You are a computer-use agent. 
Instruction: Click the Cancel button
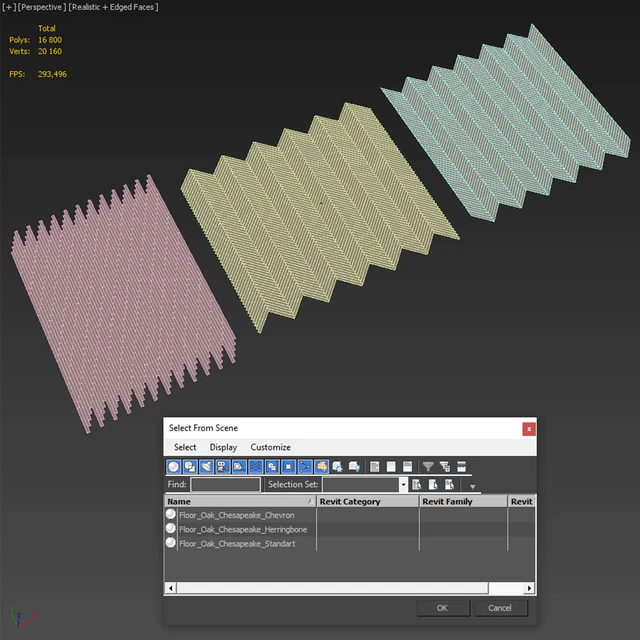pos(500,608)
